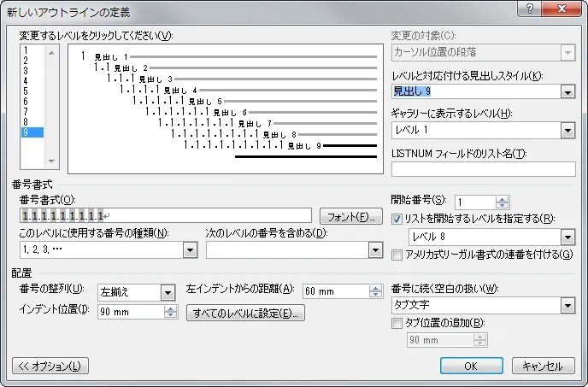Open the フォント font button

[x=351, y=216]
